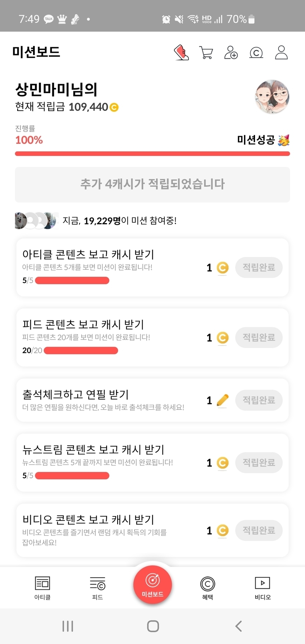The width and height of the screenshot is (305, 644).
Task: Tap the mission participants avatars
Action: [x=36, y=221]
